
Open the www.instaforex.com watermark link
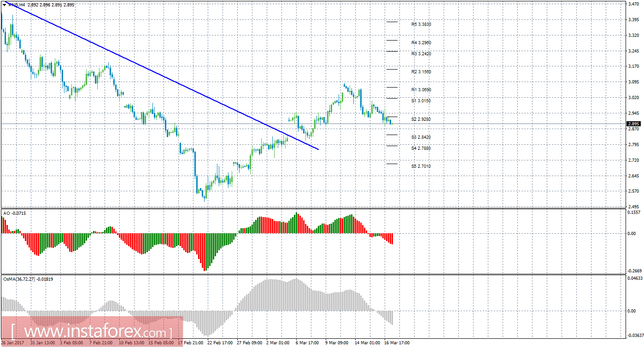tap(92, 331)
